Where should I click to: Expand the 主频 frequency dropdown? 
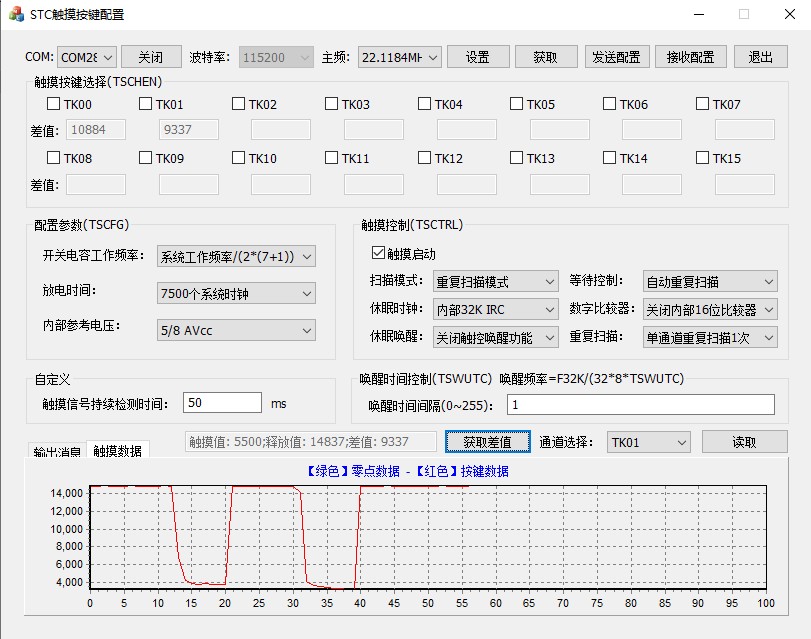tap(399, 57)
